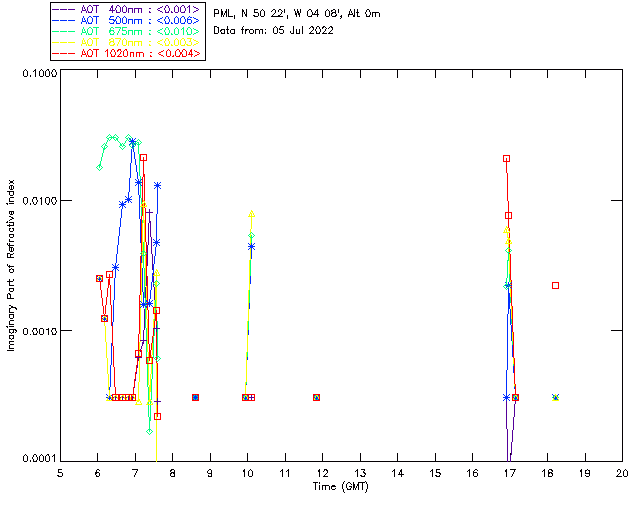This screenshot has height=512, width=640.
Task: Click the x-axis tick label 20
Action: [621, 472]
